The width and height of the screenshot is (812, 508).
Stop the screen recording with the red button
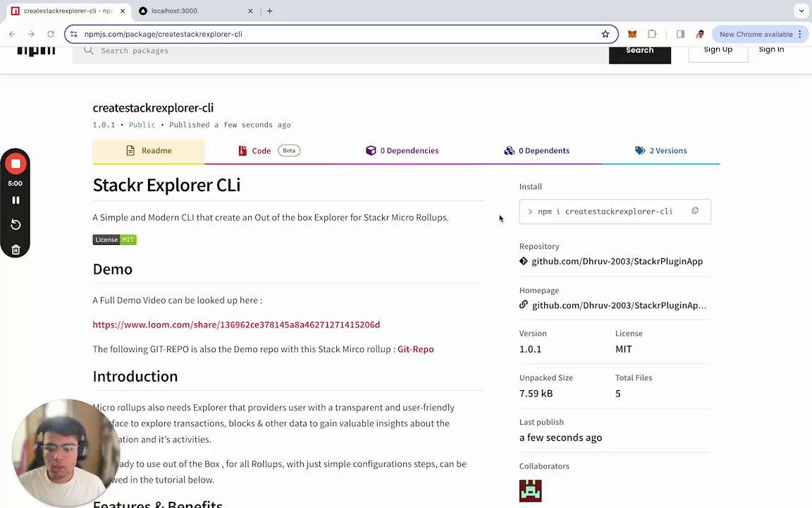[x=16, y=164]
